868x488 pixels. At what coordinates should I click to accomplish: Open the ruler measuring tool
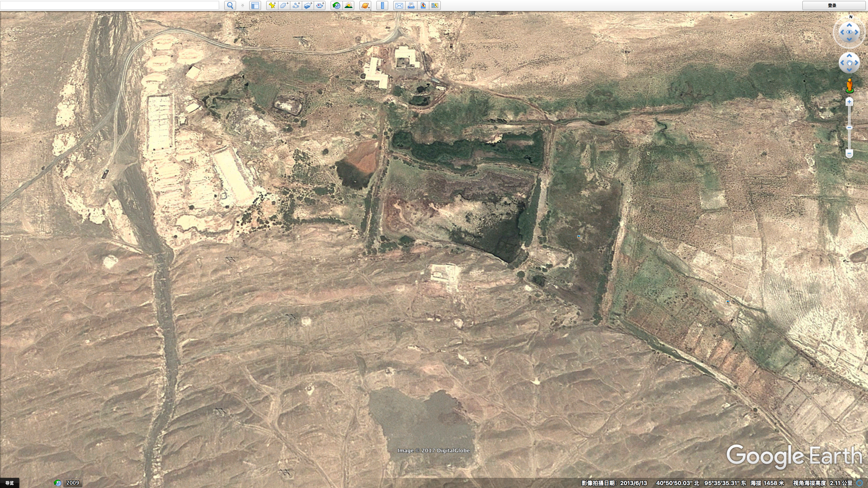382,6
